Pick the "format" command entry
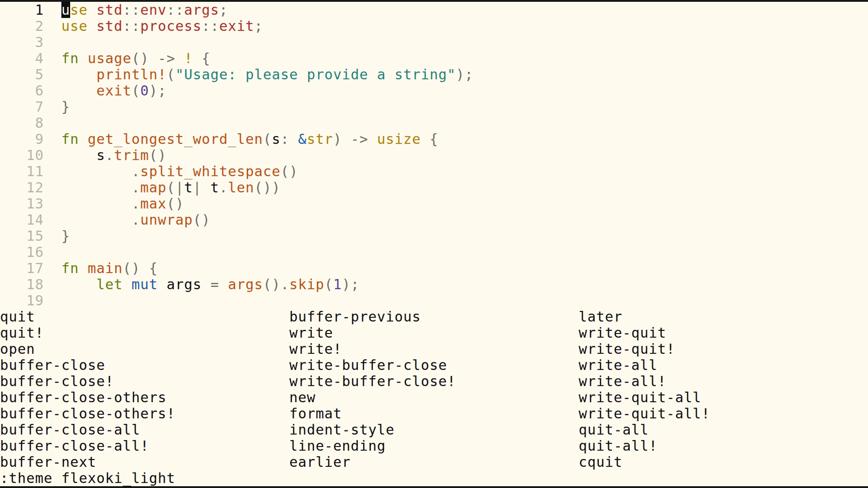This screenshot has height=488, width=868. pyautogui.click(x=315, y=414)
